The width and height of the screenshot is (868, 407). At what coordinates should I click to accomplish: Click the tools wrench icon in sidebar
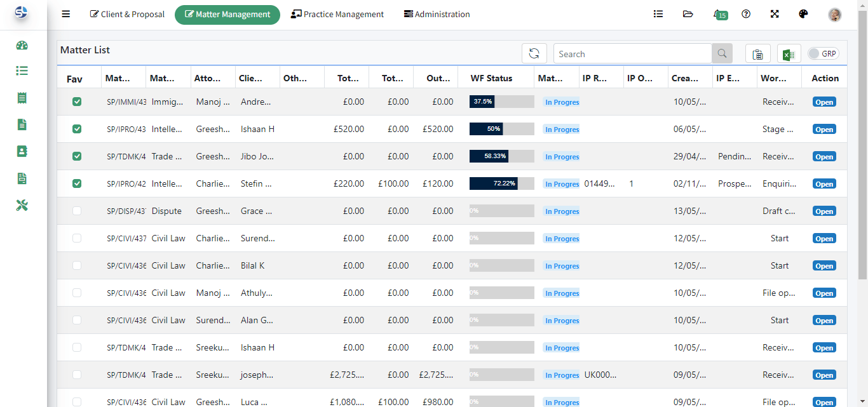[x=22, y=205]
